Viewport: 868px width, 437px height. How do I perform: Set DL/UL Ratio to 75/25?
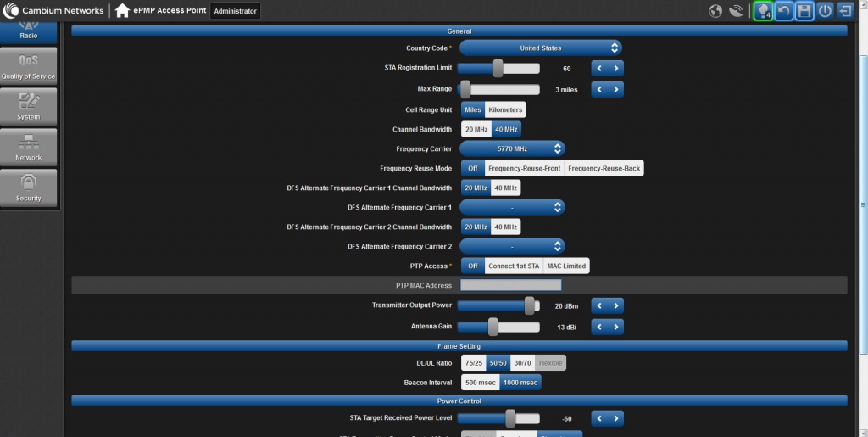473,363
